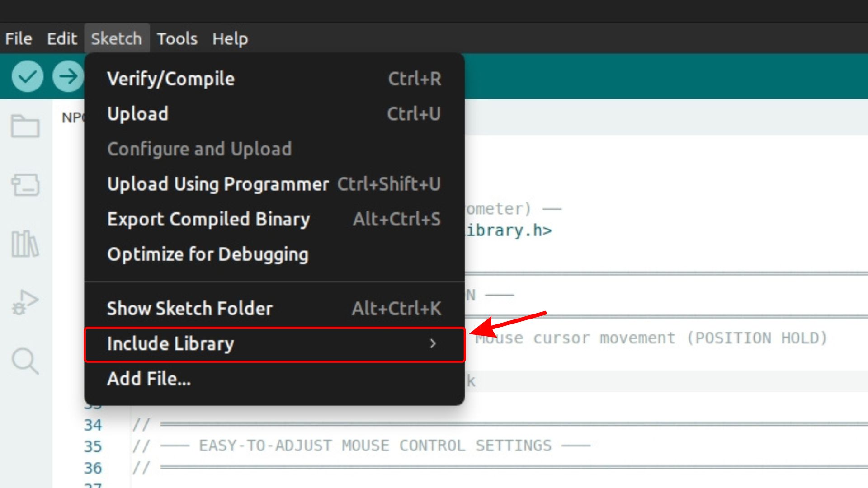Screen dimensions: 868x488
Task: Expand the Include Library submenu
Action: coord(274,344)
